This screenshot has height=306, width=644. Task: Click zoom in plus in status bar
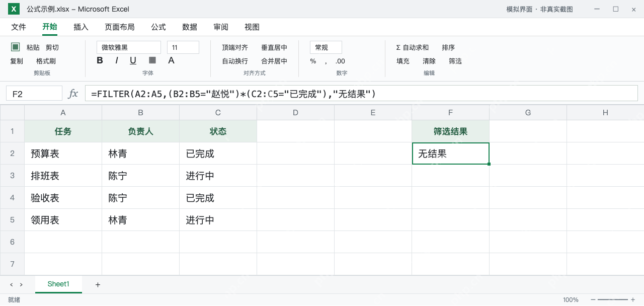click(633, 299)
